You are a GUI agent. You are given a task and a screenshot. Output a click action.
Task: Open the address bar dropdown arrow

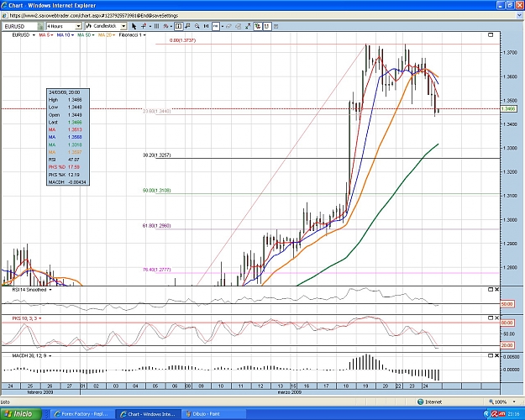pos(520,15)
